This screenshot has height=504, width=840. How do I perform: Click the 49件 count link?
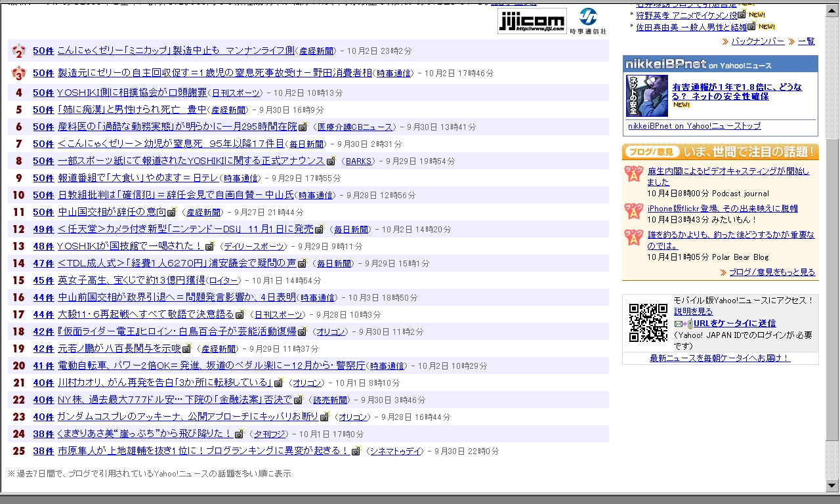pos(43,229)
